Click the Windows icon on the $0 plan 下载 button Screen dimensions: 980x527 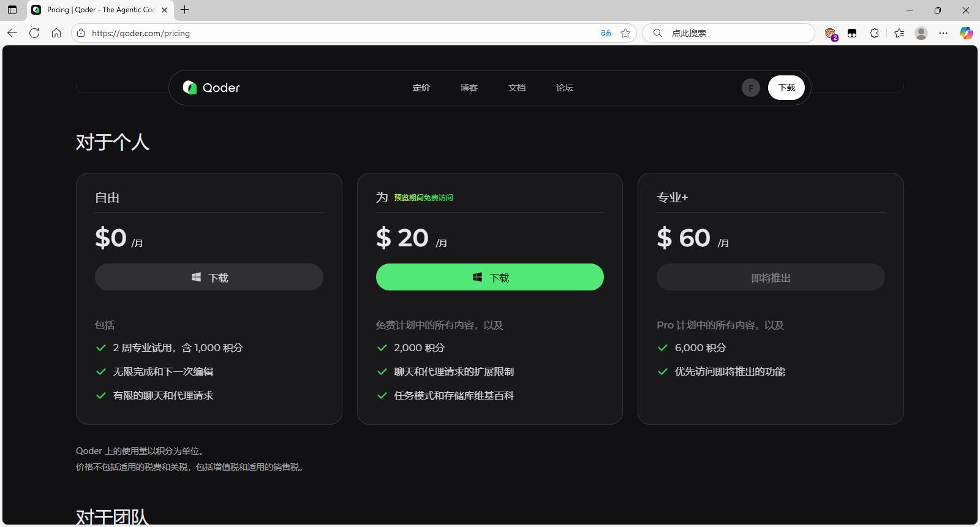pos(196,277)
